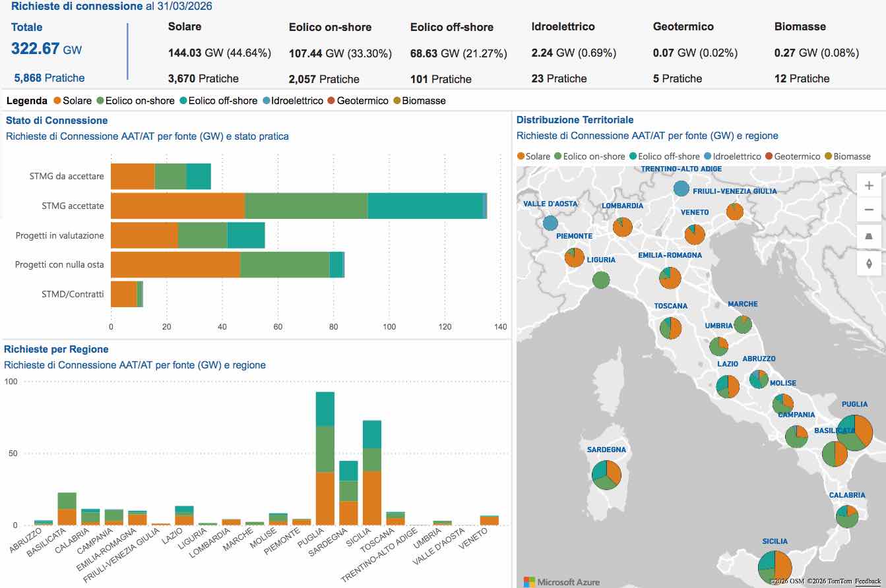Reset map rotation with the compass icon
This screenshot has width=886, height=588.
[869, 264]
